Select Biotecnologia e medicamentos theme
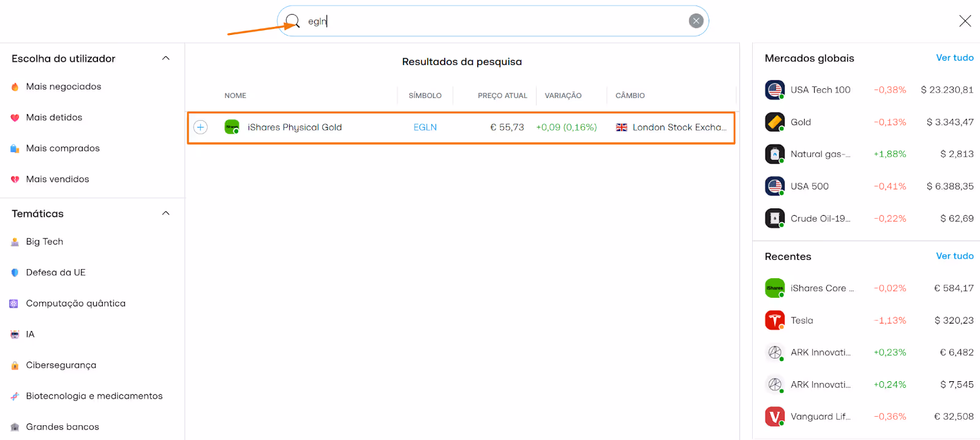This screenshot has height=440, width=980. 94,396
